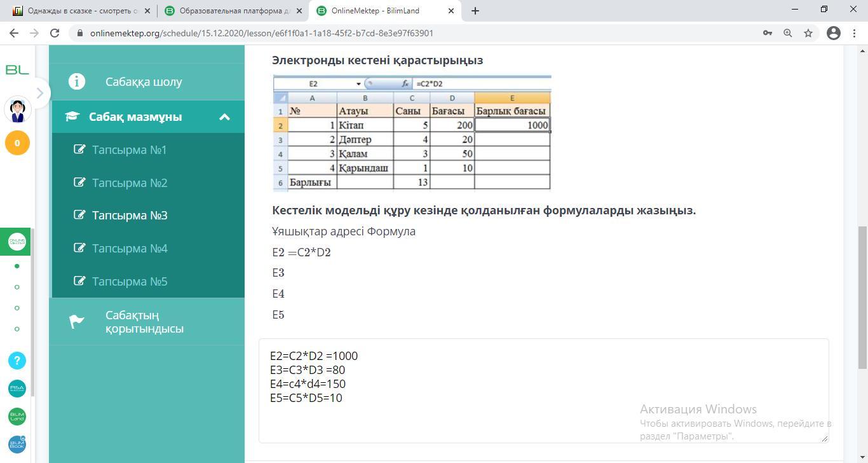Viewport: 868px width, 463px height.
Task: Click the orange points counter badge
Action: pos(17,143)
